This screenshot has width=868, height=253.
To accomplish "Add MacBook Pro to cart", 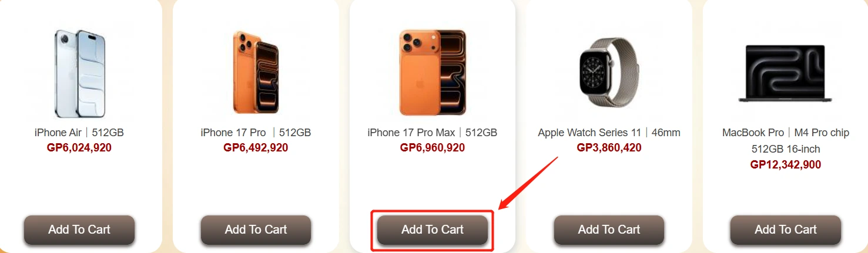I will [x=786, y=230].
